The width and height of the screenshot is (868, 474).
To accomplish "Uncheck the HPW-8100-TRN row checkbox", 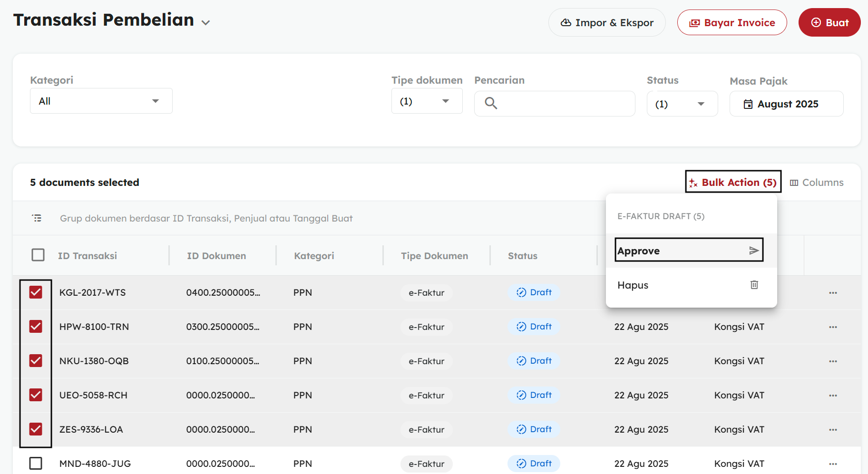I will click(x=36, y=326).
